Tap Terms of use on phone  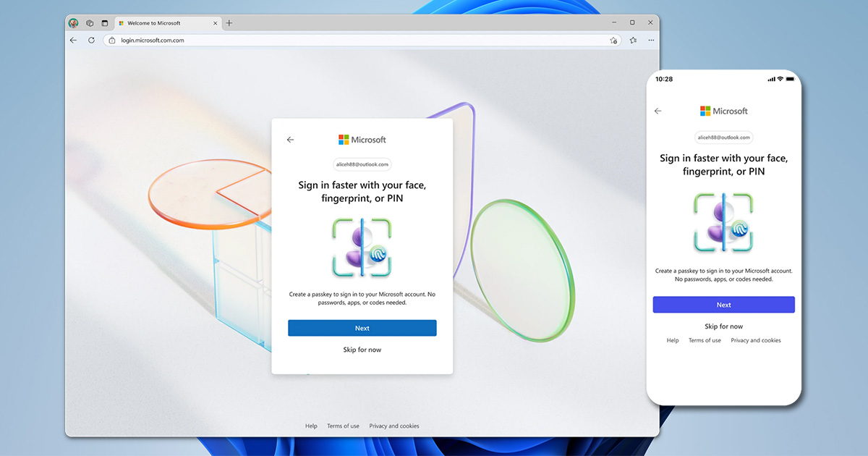point(705,340)
